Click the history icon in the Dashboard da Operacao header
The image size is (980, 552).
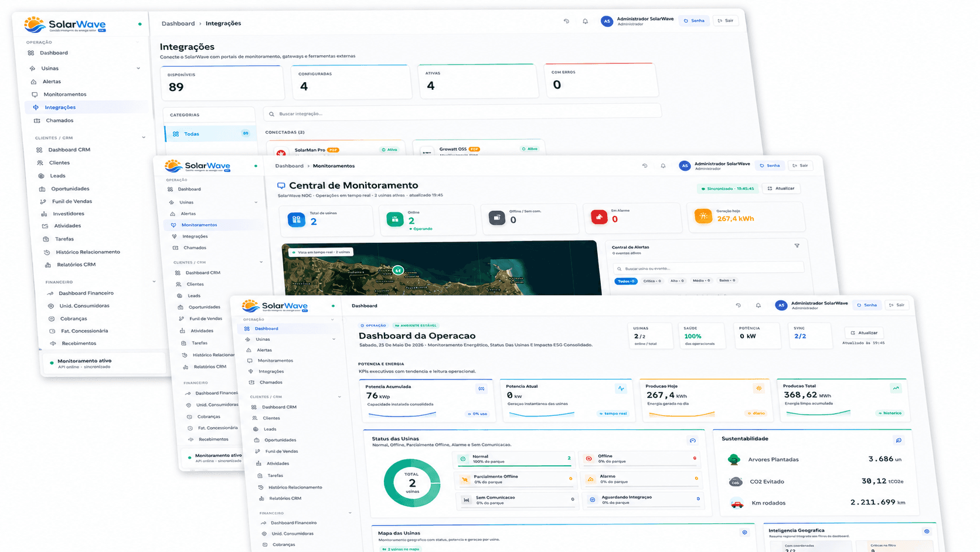(738, 306)
